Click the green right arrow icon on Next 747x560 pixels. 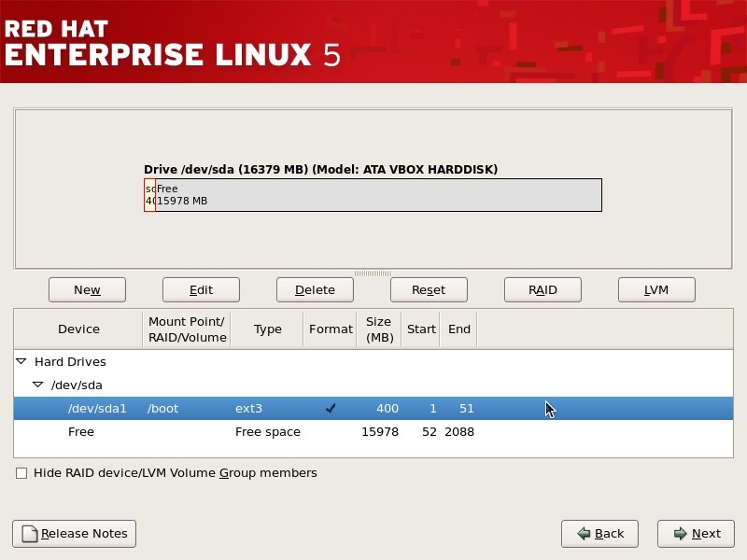tap(681, 533)
